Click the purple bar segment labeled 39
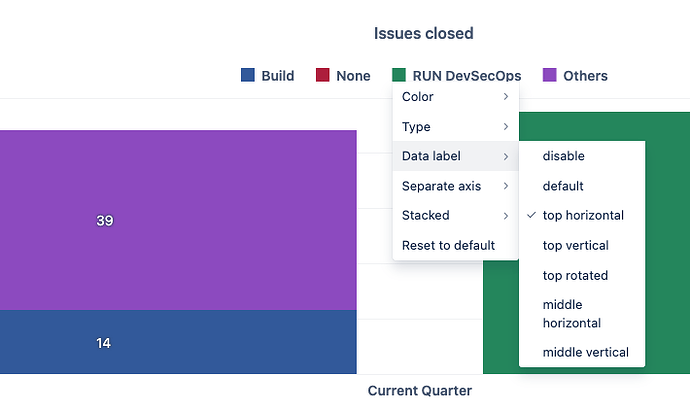Image resolution: width=690 pixels, height=410 pixels. tap(178, 220)
